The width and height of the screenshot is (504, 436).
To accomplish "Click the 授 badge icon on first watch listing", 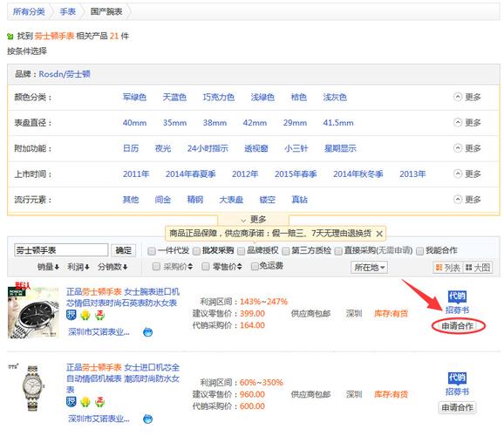I will [x=71, y=315].
